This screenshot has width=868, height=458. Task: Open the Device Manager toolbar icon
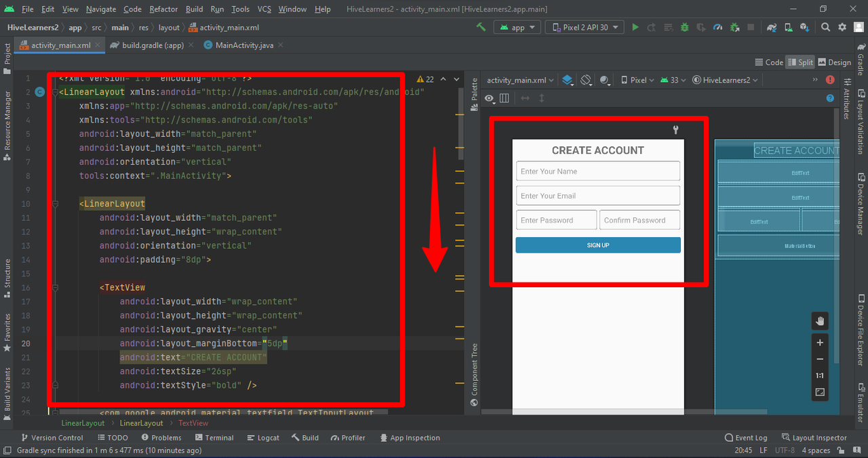pos(789,27)
